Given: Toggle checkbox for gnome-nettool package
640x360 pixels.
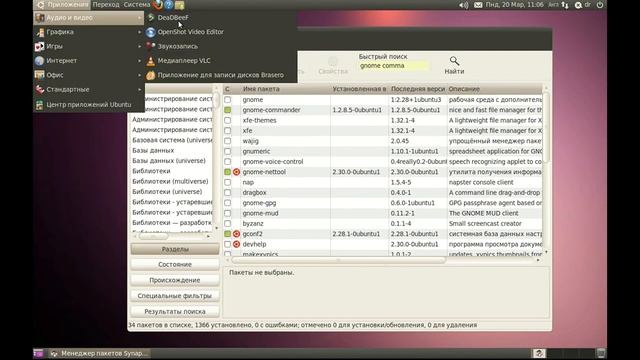Looking at the screenshot, I should pos(228,172).
